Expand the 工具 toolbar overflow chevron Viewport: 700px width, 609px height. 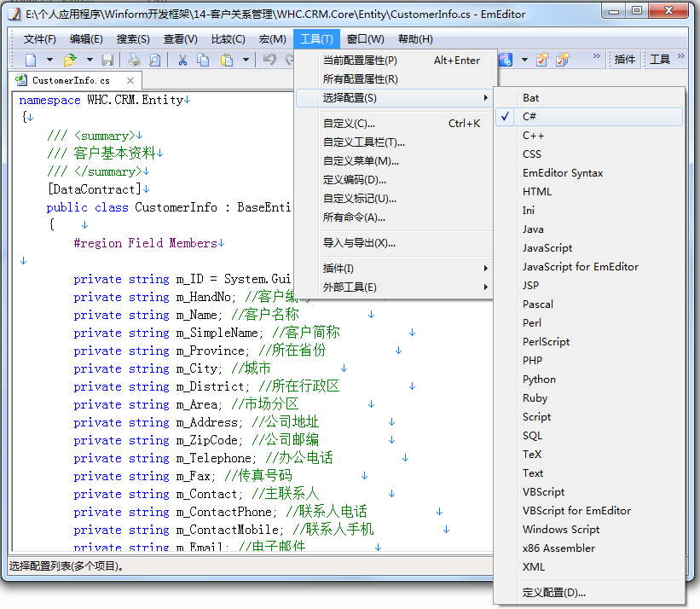(x=680, y=55)
